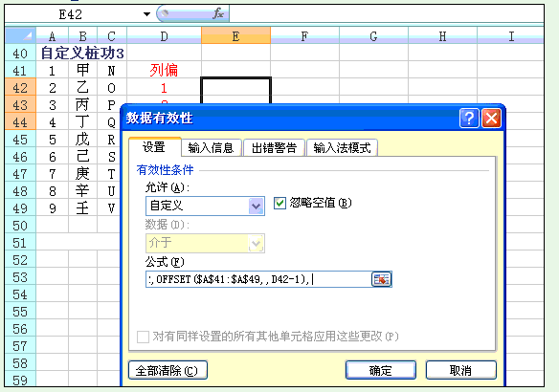Select column G header
This screenshot has height=392, width=559.
coord(373,36)
